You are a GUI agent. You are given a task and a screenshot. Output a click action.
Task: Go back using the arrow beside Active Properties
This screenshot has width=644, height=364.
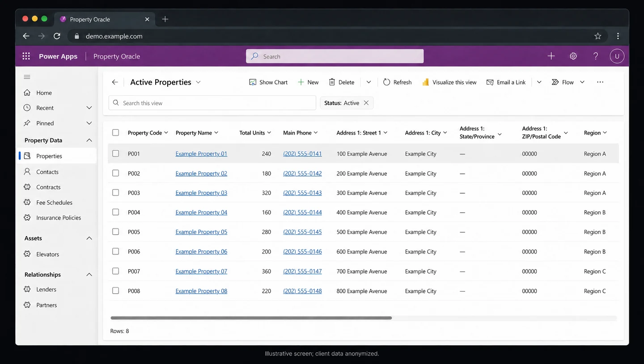[115, 82]
